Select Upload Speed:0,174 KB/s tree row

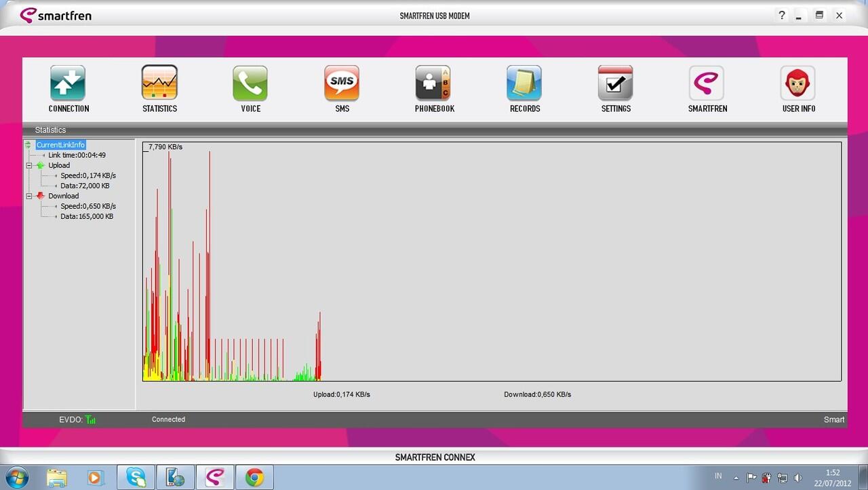(x=88, y=176)
